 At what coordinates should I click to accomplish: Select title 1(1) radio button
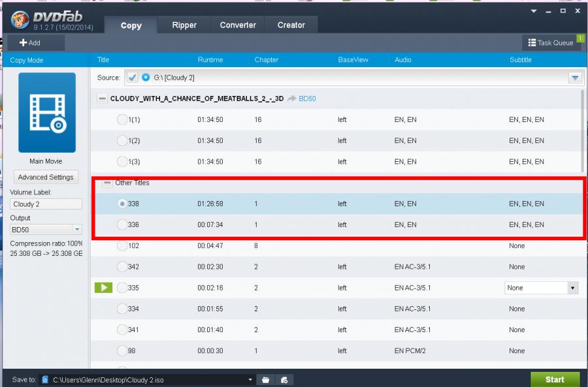coord(122,120)
